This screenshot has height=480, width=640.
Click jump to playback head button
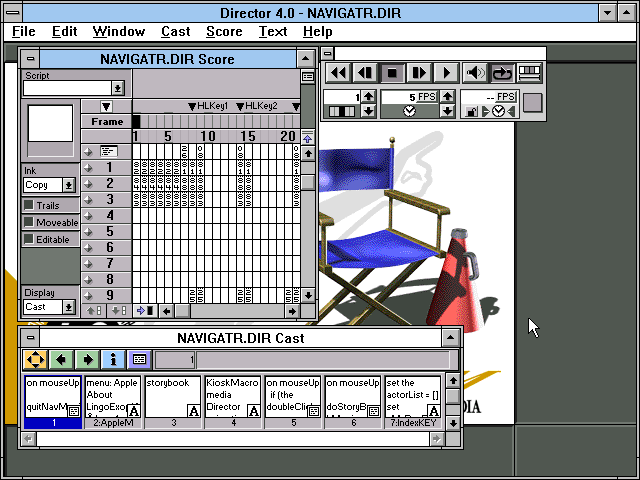pyautogui.click(x=145, y=311)
